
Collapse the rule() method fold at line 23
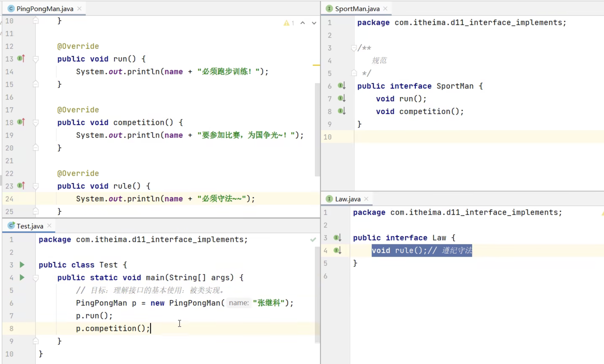[36, 186]
